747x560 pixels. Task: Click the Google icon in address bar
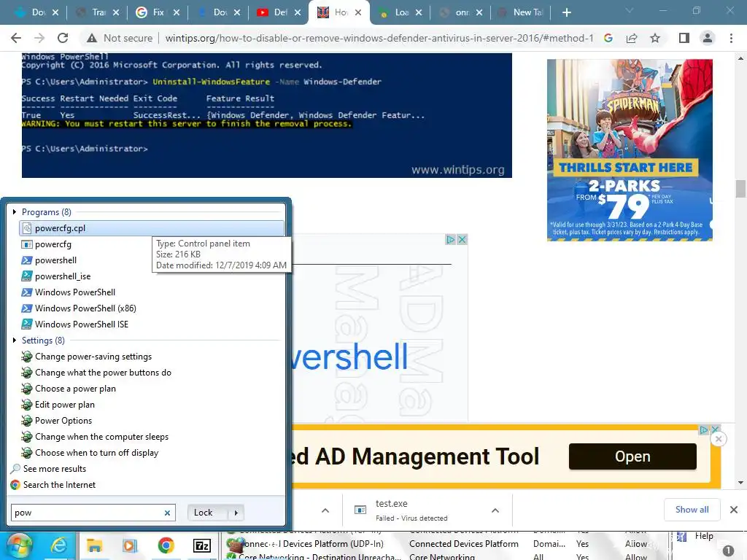[608, 38]
